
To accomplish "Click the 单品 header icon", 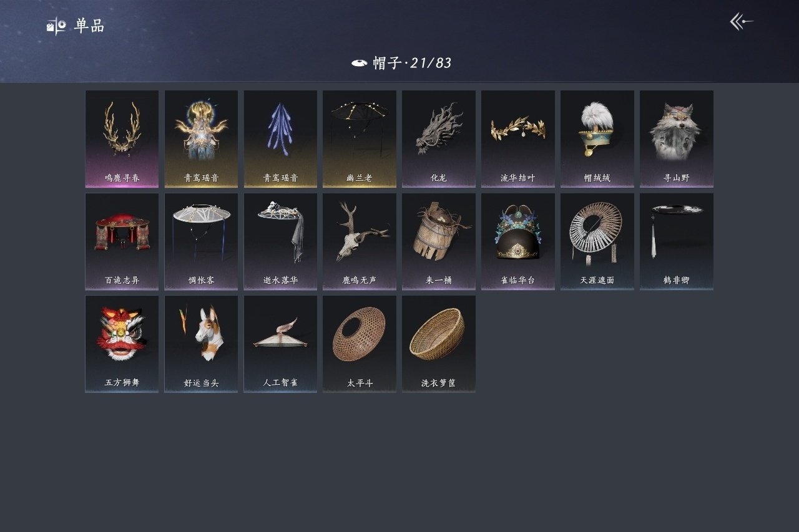I will (56, 26).
